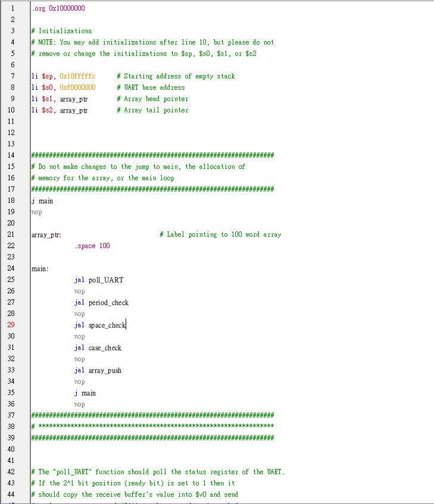Click the '# Initializations' comment
Viewport: 434px width, 504px height.
click(62, 31)
